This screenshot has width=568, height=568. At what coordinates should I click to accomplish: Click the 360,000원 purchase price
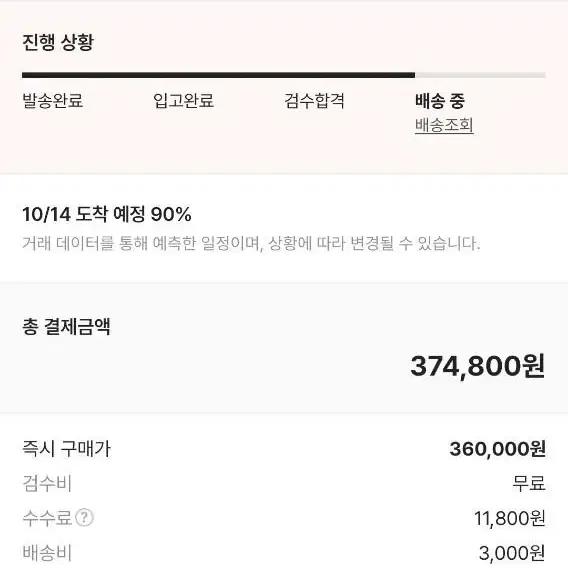[x=497, y=449]
